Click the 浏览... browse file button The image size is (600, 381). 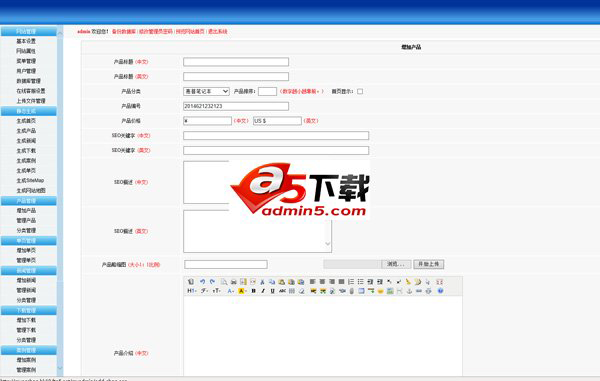[396, 264]
